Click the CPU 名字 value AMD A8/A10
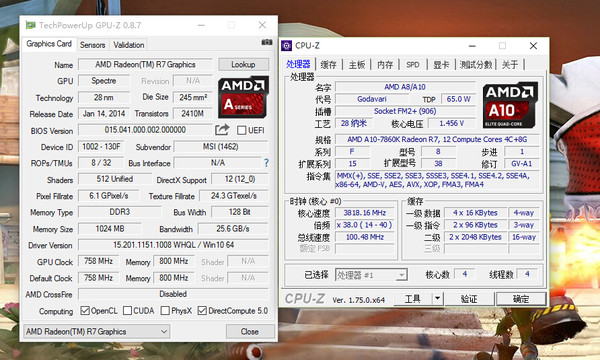Screen dimensions: 600x360 coord(405,87)
